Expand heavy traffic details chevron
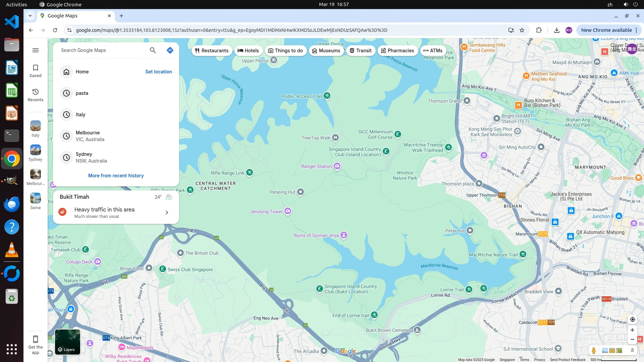The image size is (644, 362). point(167,213)
